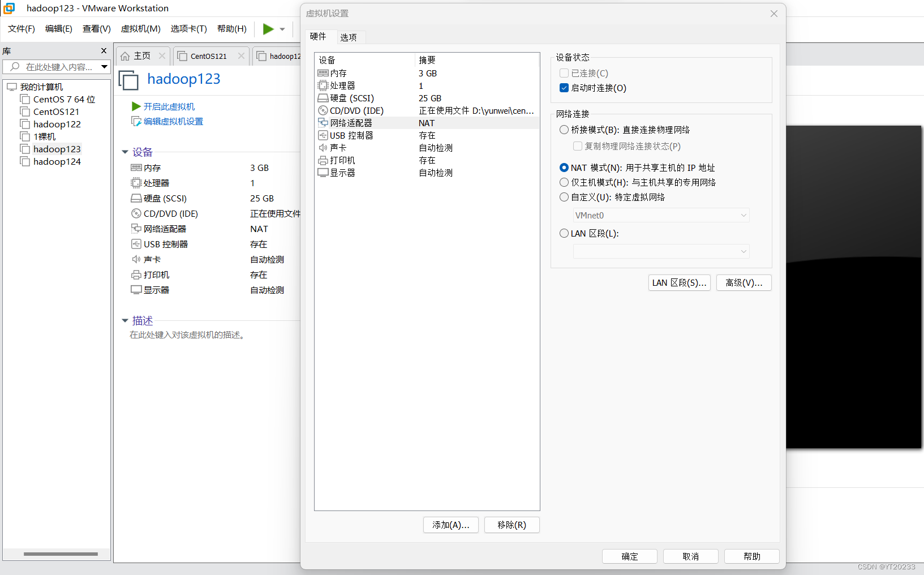
Task: Click memory icon in main window devices
Action: (x=136, y=168)
